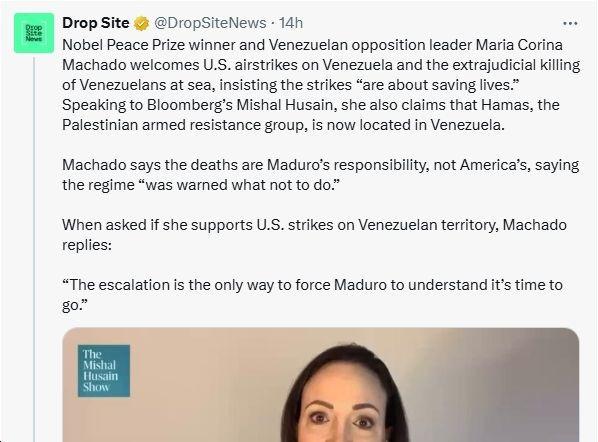Click the first tweet paragraph about Nobel Prize
Screen dimensions: 598x442
[321, 85]
